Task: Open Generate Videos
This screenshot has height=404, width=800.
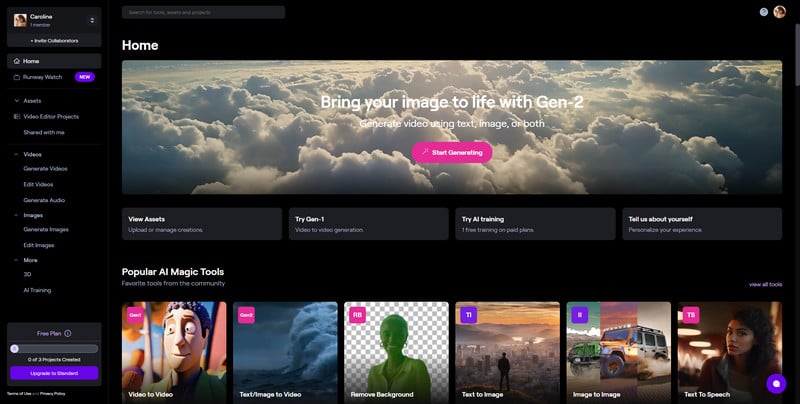Action: [x=45, y=168]
